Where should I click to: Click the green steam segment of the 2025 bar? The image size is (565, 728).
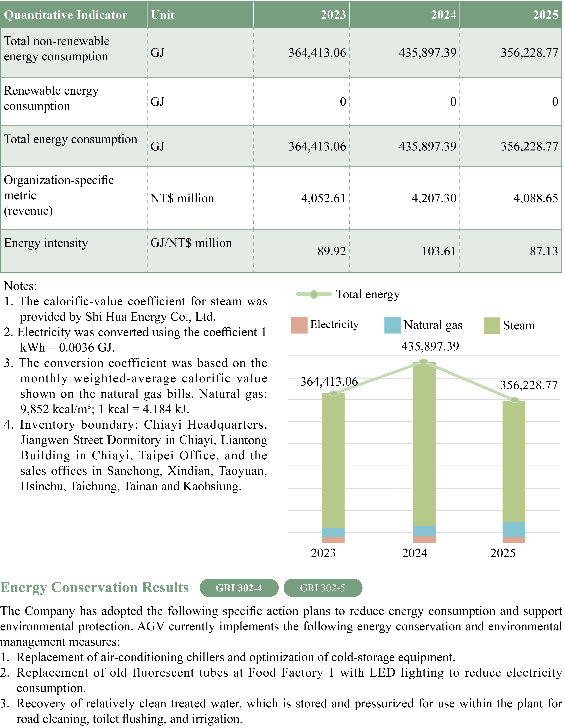pyautogui.click(x=514, y=462)
